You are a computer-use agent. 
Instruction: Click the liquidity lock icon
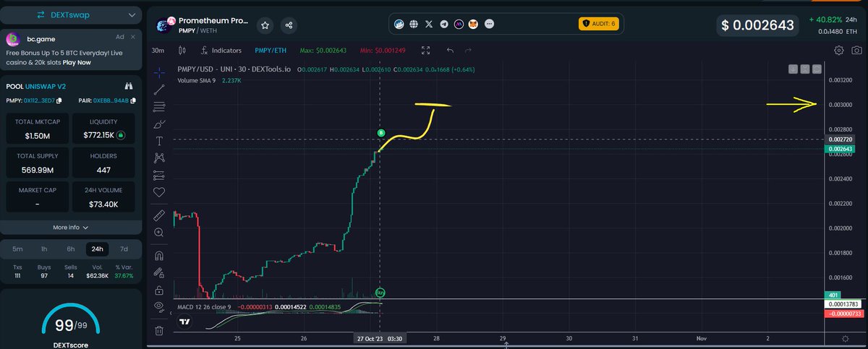[120, 135]
